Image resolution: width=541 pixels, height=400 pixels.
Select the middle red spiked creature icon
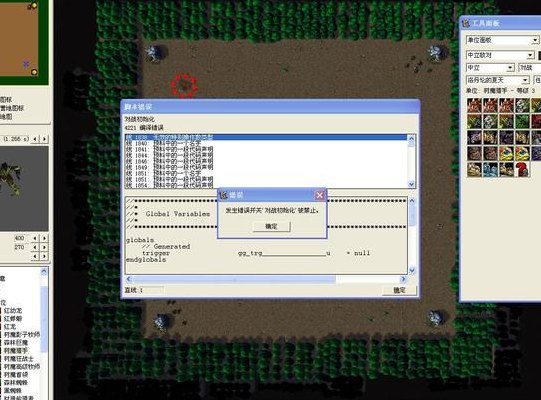pyautogui.click(x=490, y=105)
